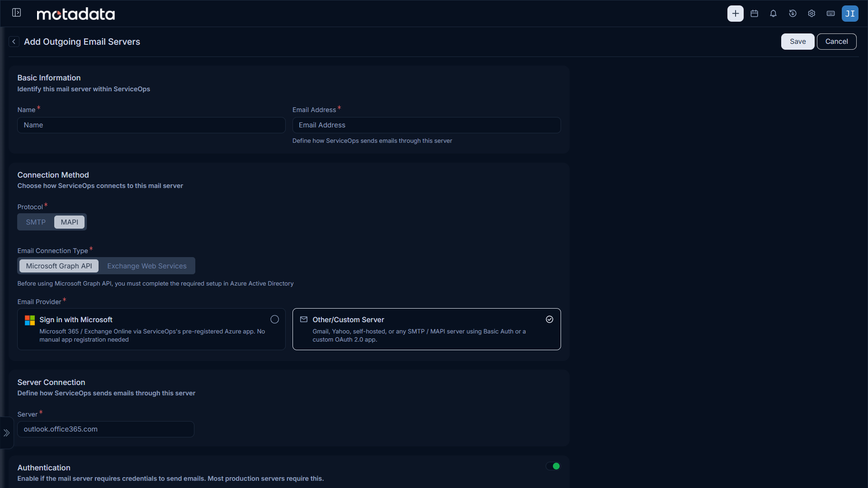Expand the side drawer double-chevron
This screenshot has height=488, width=868.
(6, 433)
